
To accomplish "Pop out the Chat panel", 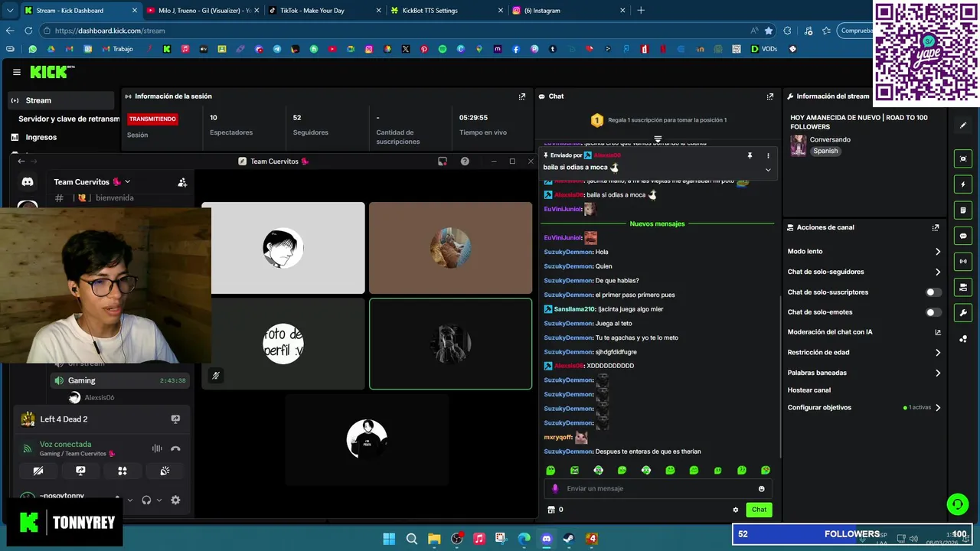I will coord(770,96).
